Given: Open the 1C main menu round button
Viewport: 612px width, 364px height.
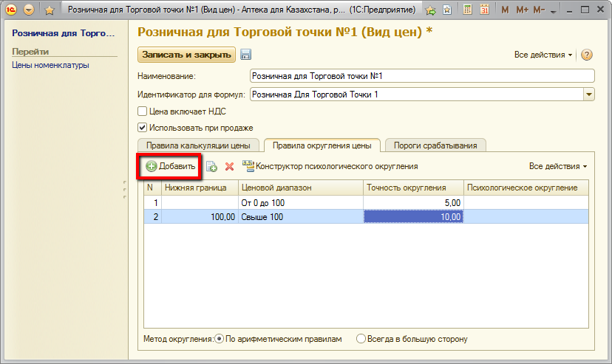Looking at the screenshot, I should (x=28, y=10).
